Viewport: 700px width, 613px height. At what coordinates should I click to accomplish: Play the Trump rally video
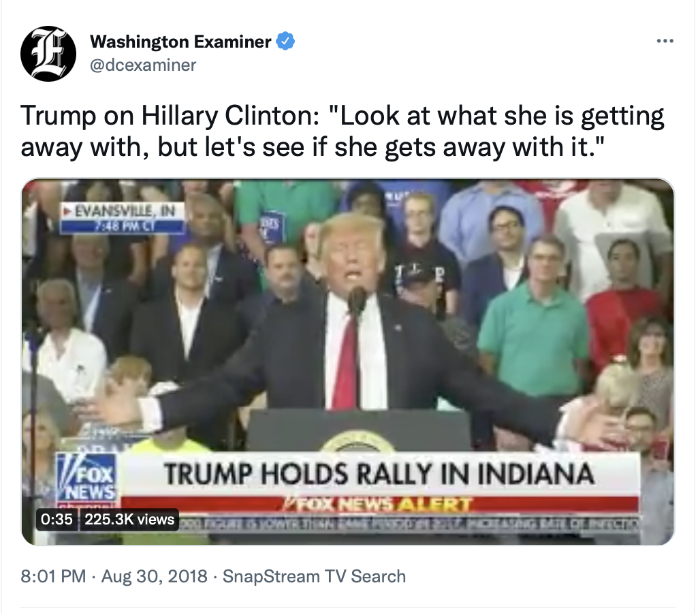point(348,362)
